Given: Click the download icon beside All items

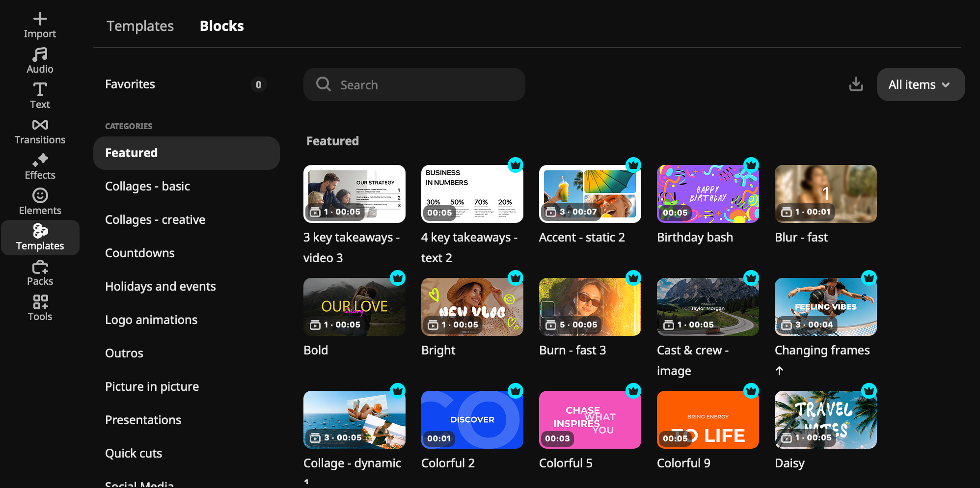Looking at the screenshot, I should pyautogui.click(x=856, y=84).
